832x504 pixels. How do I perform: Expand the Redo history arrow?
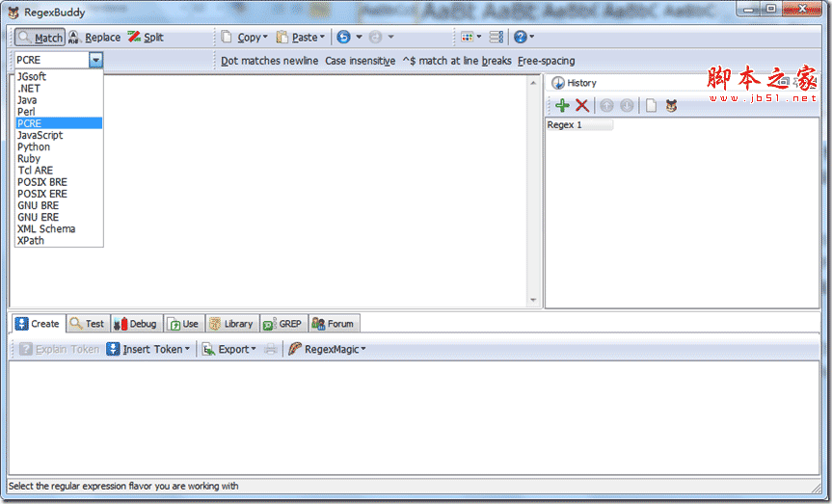point(391,37)
